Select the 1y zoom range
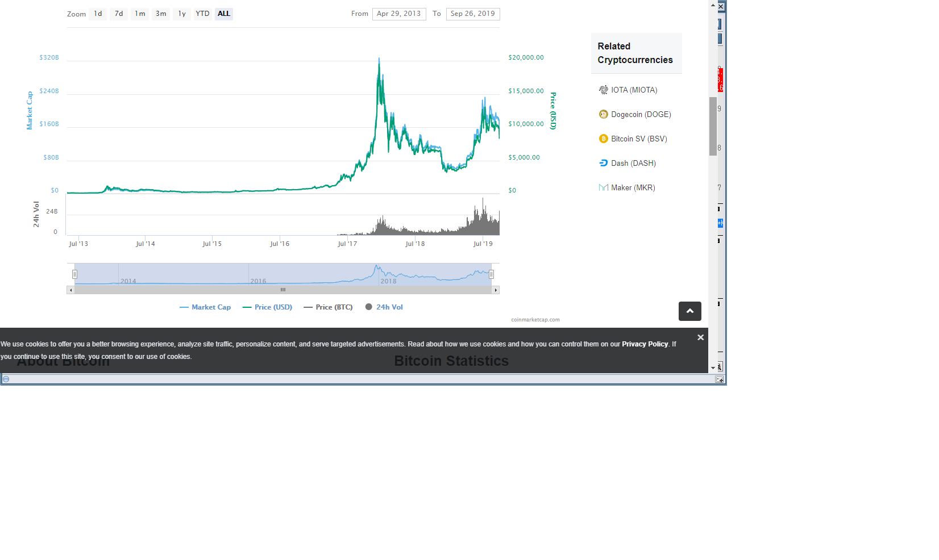 click(182, 14)
